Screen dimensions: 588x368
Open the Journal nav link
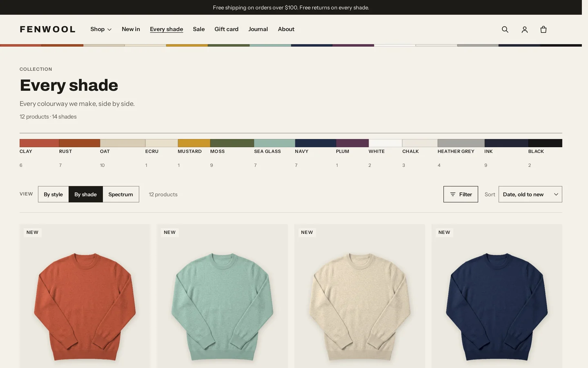tap(258, 29)
